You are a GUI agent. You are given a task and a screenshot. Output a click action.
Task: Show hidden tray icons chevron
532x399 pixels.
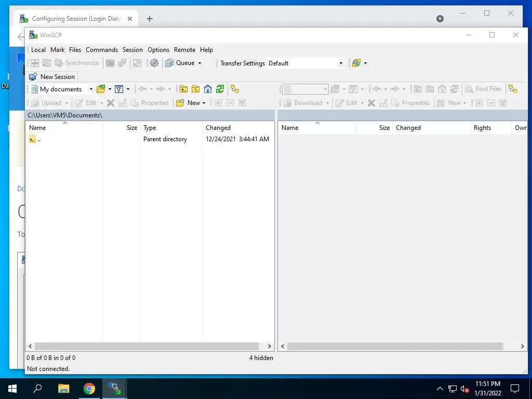[440, 389]
